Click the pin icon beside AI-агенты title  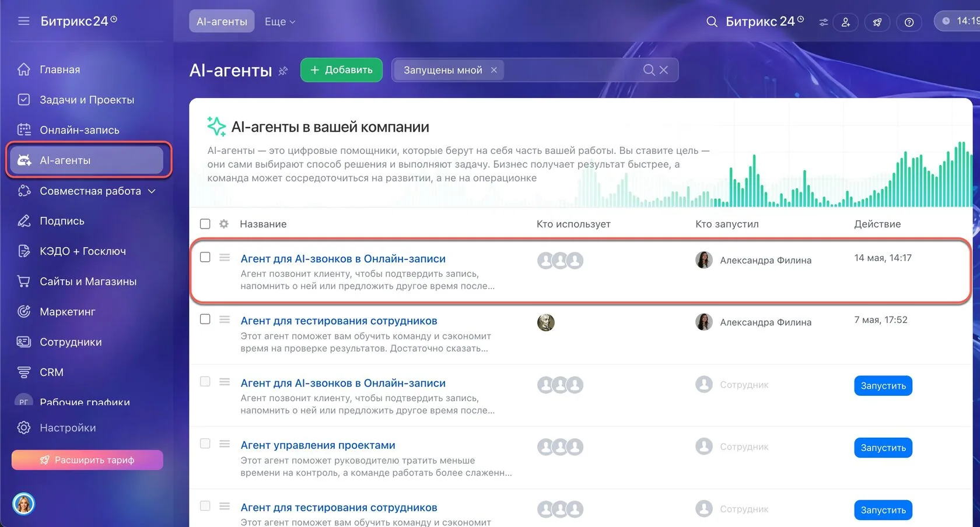click(283, 71)
